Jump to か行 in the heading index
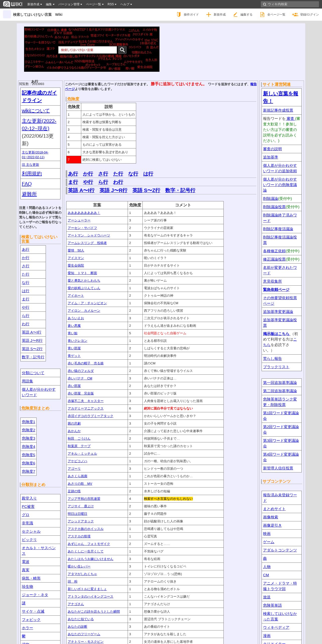 88,174
